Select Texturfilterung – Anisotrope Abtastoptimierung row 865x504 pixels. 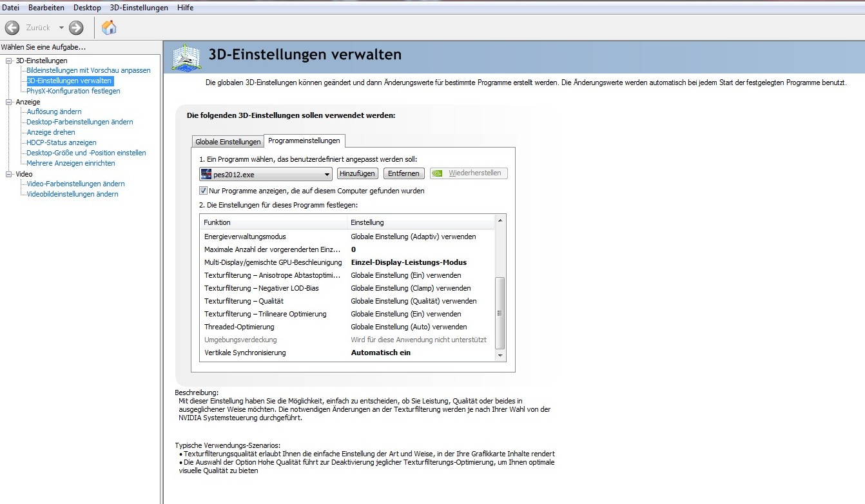coord(347,275)
